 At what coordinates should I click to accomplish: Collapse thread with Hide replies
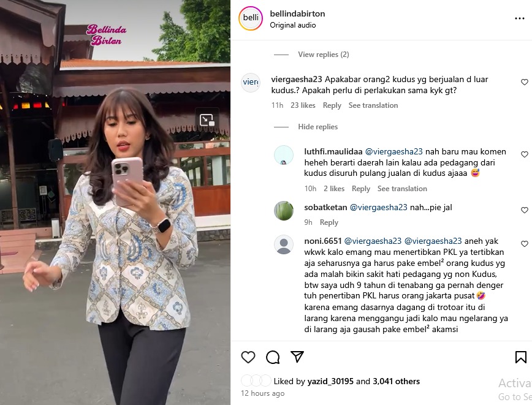tap(318, 126)
